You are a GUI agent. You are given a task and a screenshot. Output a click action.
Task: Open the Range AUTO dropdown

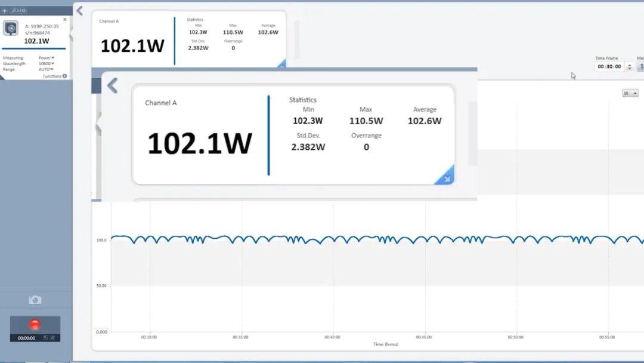[x=47, y=69]
